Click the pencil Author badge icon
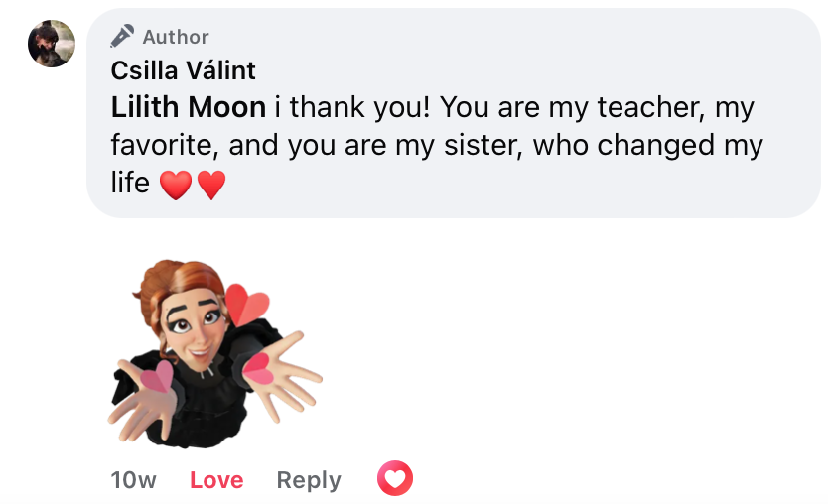Screen dimensions: 828x504 122,37
